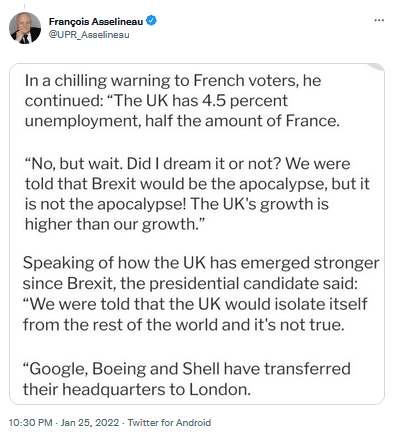This screenshot has width=395, height=435.
Task: Click the 10:30 PM timestamp
Action: click(x=30, y=423)
